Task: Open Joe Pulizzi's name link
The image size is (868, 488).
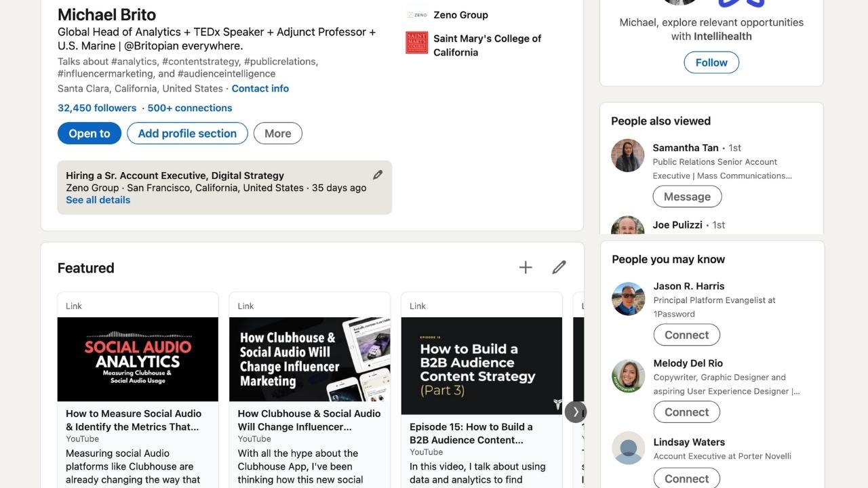Action: [677, 225]
